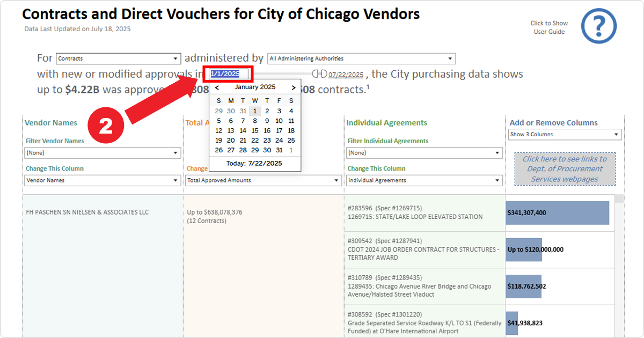Select January 25 in the calendar
Image resolution: width=644 pixels, height=338 pixels.
coord(291,140)
